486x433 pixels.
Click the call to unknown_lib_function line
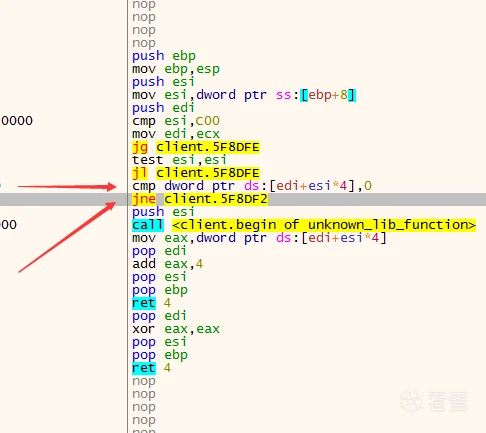304,225
